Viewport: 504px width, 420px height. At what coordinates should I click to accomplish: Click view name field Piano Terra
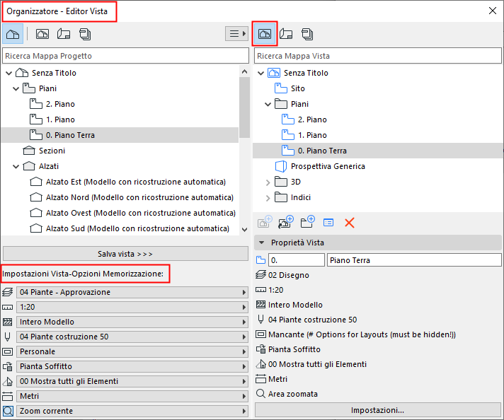tap(414, 260)
